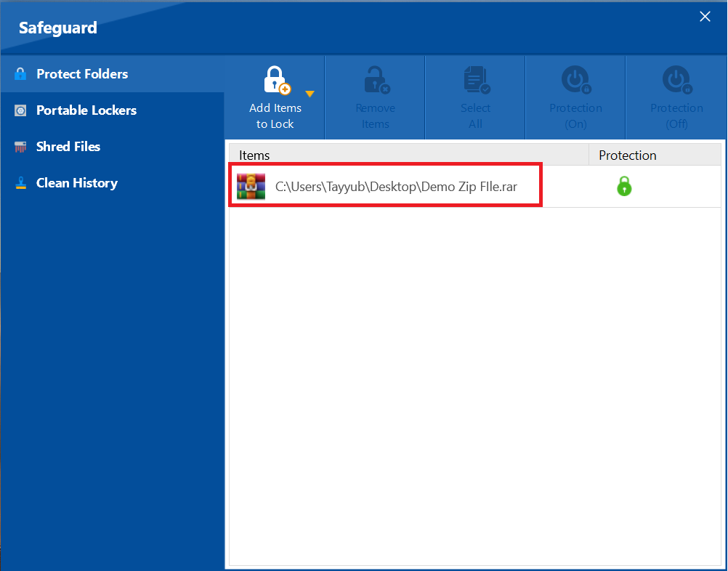Click the Remove Items unlock icon
Viewport: 728px width, 571px height.
point(376,81)
